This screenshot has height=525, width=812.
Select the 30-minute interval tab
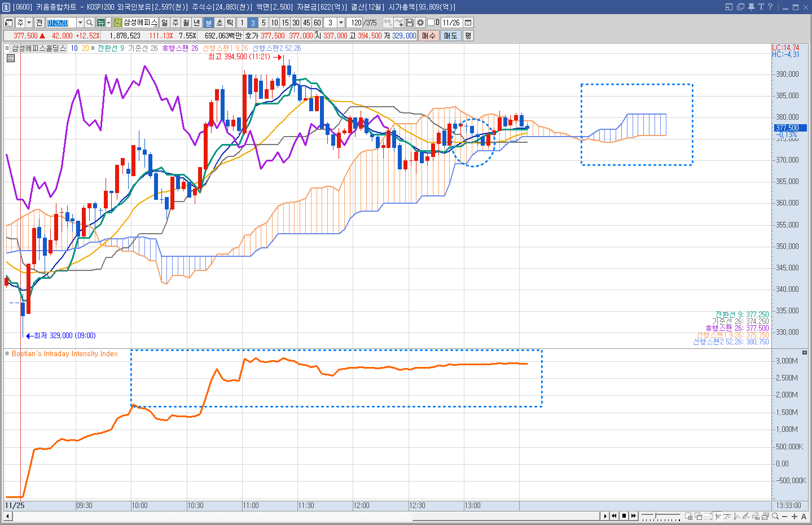point(296,23)
